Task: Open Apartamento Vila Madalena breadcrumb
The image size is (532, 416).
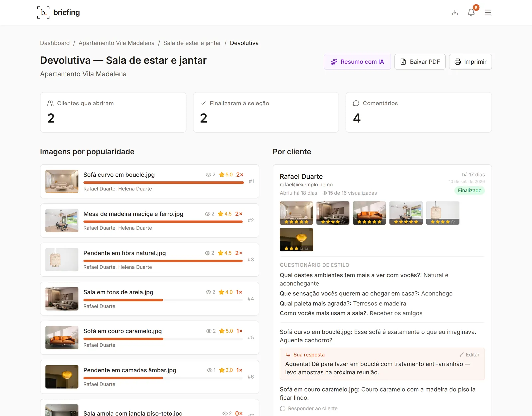Action: (x=117, y=43)
